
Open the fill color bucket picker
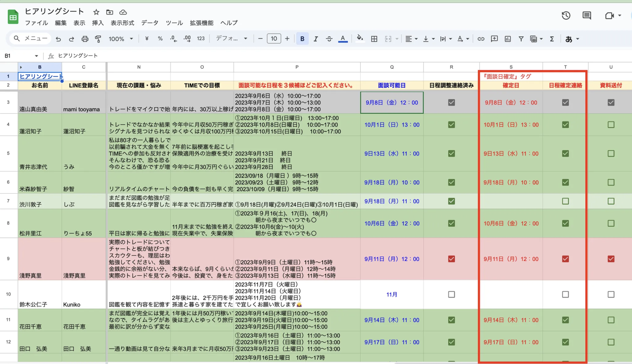pos(360,38)
